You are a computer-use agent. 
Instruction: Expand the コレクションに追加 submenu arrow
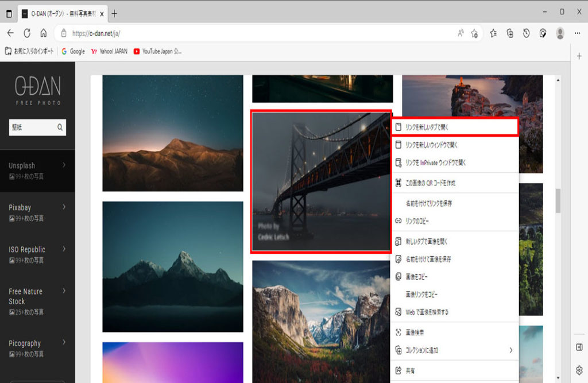tap(510, 350)
